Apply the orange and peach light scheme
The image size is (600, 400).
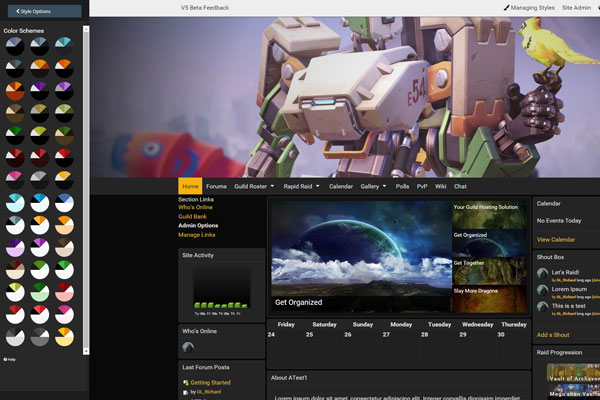64,225
